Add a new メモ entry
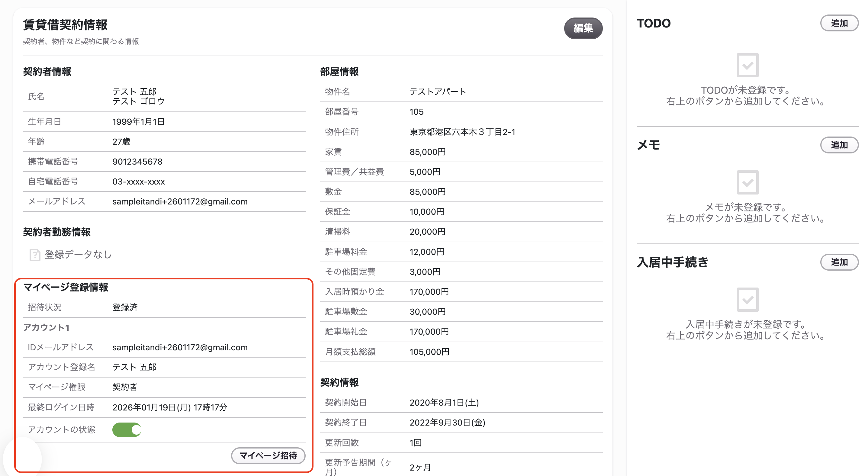The width and height of the screenshot is (868, 476). [839, 145]
